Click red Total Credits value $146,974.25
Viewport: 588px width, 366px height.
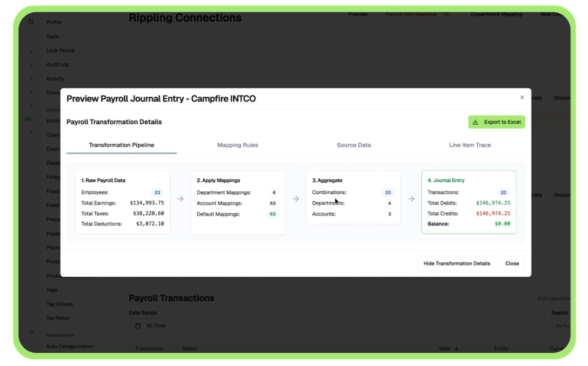point(493,213)
